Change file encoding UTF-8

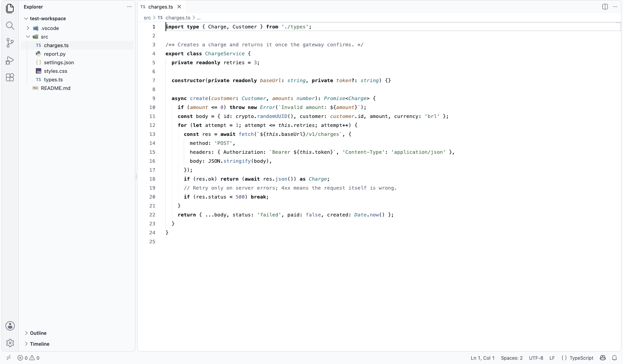pos(536,358)
